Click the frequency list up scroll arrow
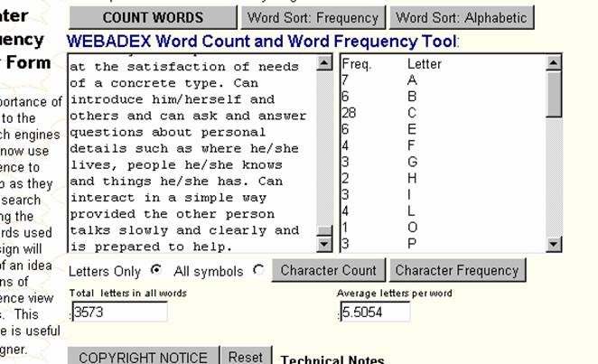The height and width of the screenshot is (364, 598). click(x=554, y=62)
